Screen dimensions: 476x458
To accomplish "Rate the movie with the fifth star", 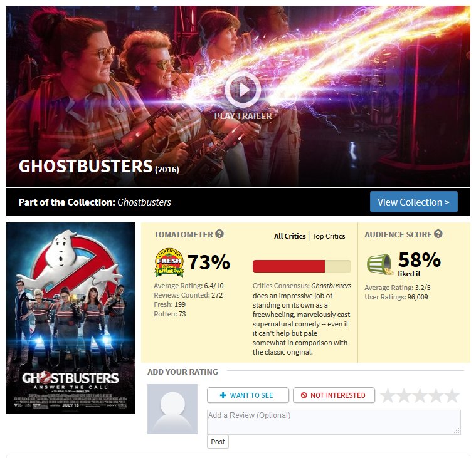I will pyautogui.click(x=452, y=395).
